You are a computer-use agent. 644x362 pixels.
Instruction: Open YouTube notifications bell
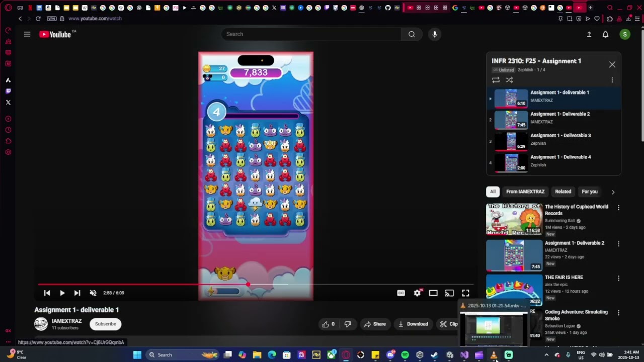coord(606,34)
